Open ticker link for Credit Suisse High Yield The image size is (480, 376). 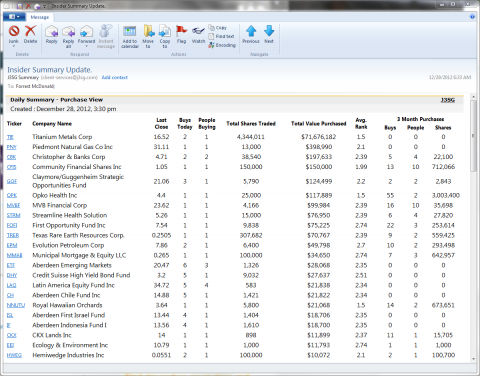12,275
